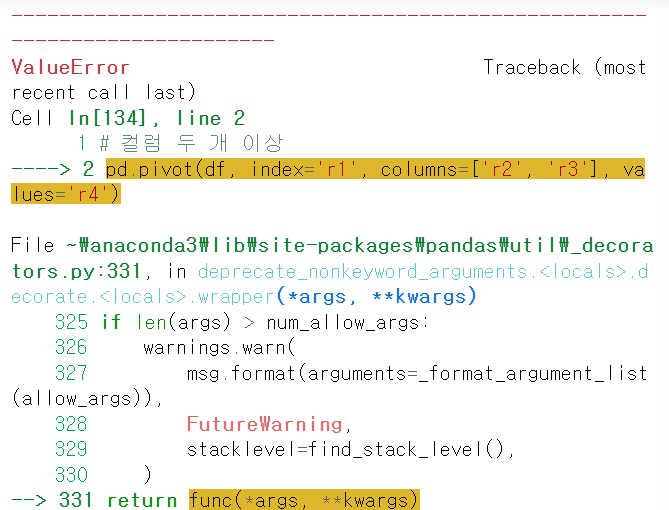
Task: Click the '----> 2' arrow marker
Action: click(53, 169)
